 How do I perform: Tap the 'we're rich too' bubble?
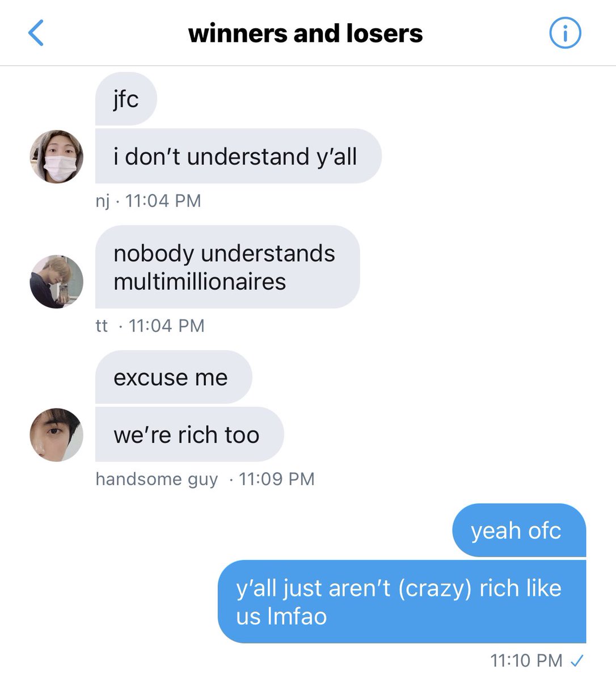click(189, 435)
